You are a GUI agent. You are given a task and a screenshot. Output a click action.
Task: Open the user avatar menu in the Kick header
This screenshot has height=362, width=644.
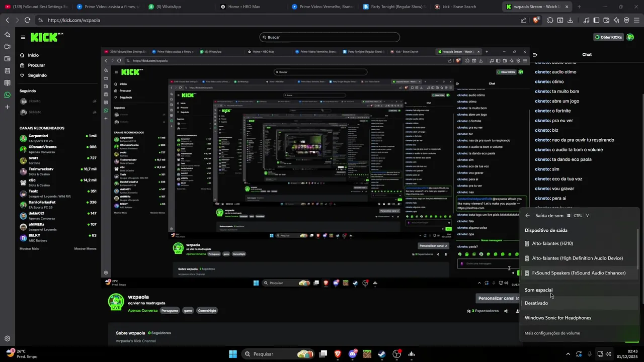[630, 37]
